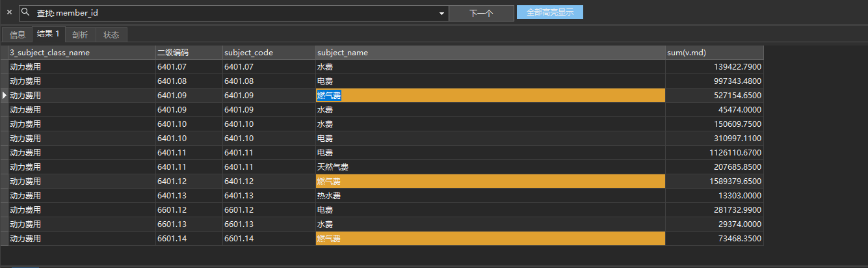Viewport: 868px width, 268px height.
Task: Click the value 1126110.6700
Action: [x=735, y=153]
